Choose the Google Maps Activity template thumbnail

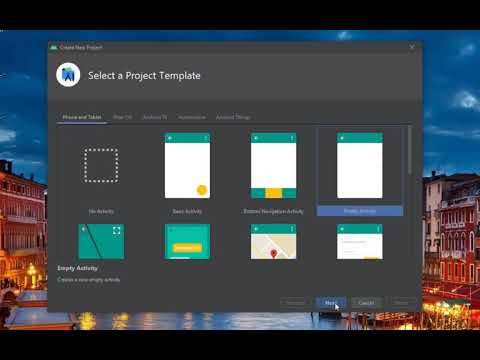(273, 241)
